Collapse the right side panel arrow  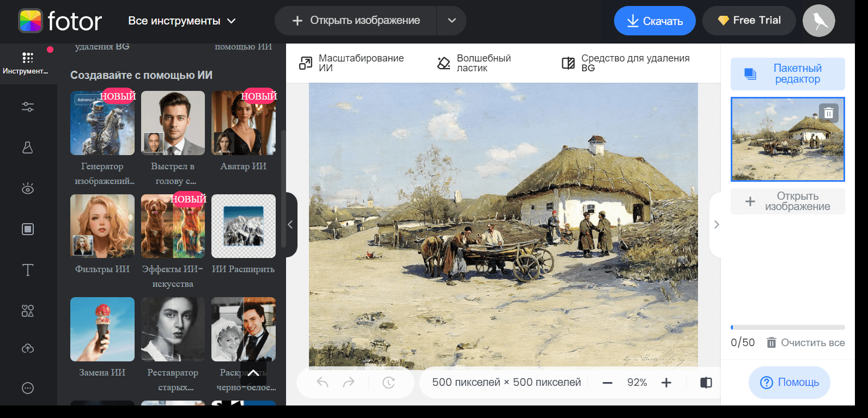click(x=716, y=225)
